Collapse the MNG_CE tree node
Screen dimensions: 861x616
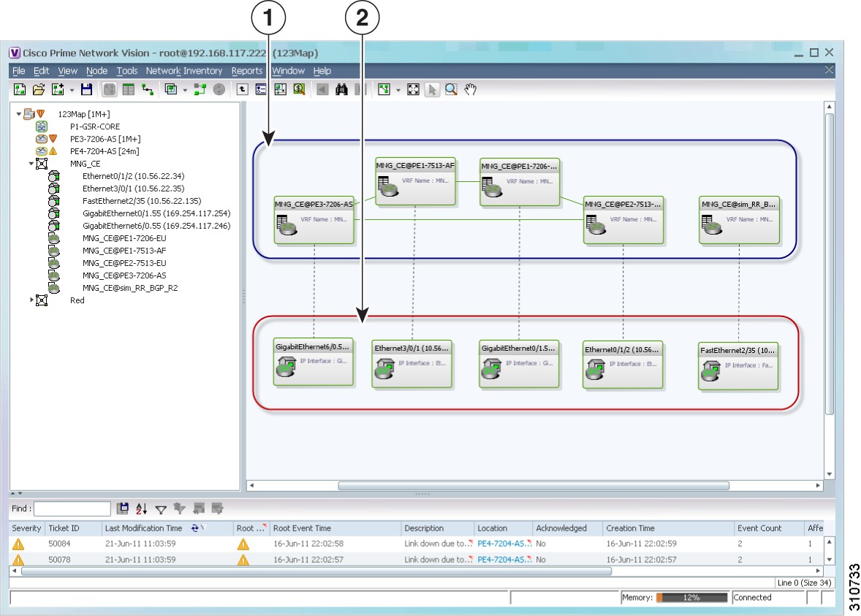[31, 164]
